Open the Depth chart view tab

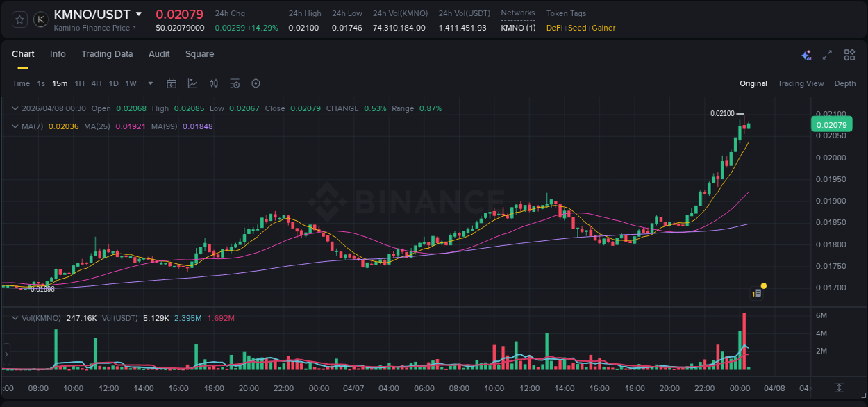(845, 83)
